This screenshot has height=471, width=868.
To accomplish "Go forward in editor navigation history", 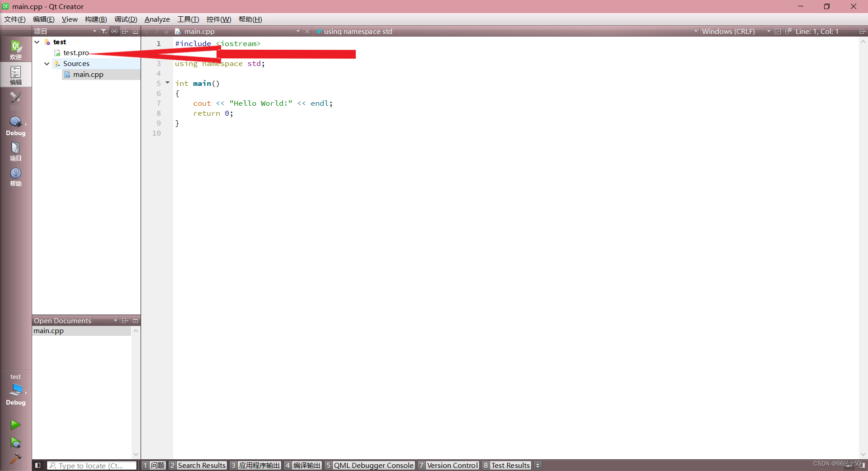I will point(156,31).
